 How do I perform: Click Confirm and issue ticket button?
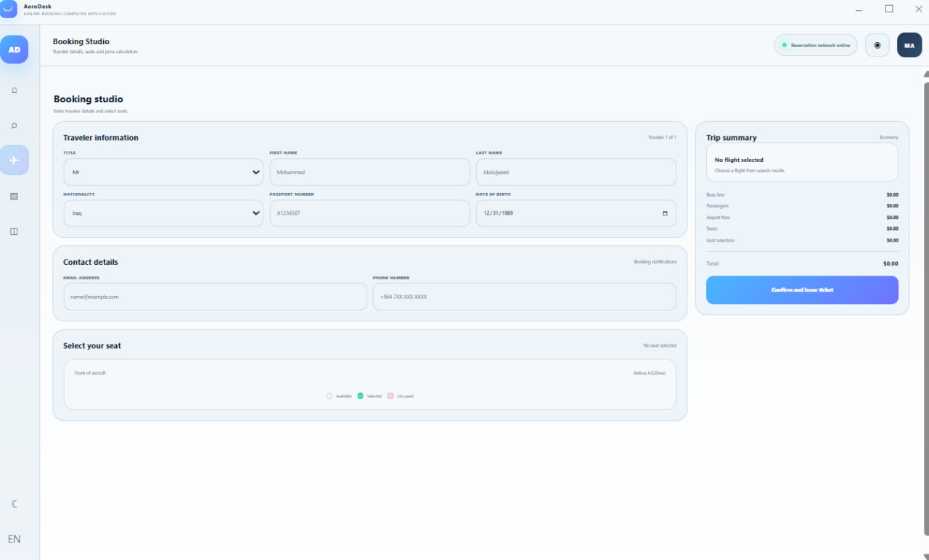point(802,289)
